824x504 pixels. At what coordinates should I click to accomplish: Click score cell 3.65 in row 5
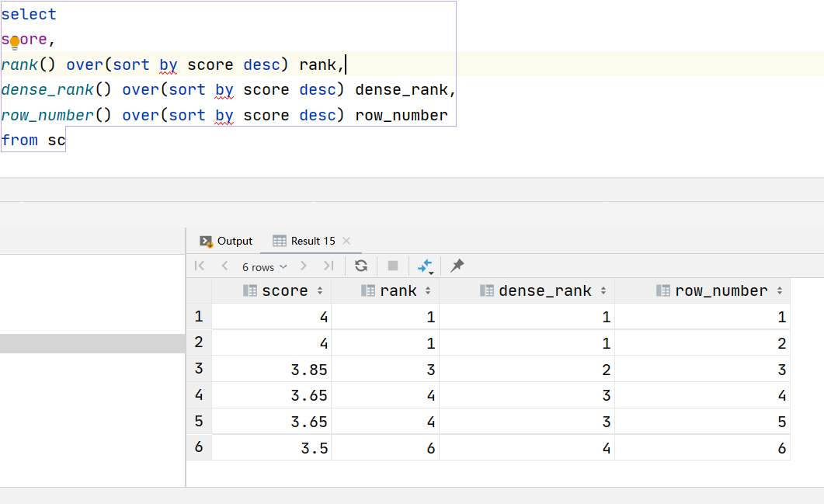point(272,422)
